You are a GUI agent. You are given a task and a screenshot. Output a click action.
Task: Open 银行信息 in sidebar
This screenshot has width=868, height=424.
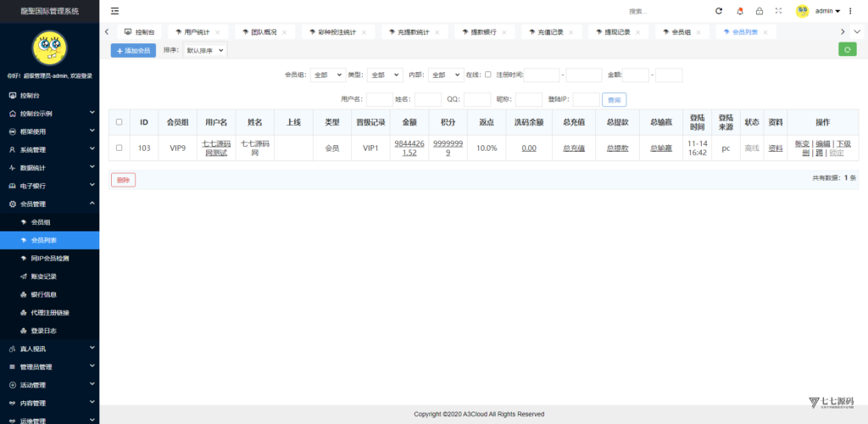pyautogui.click(x=50, y=294)
